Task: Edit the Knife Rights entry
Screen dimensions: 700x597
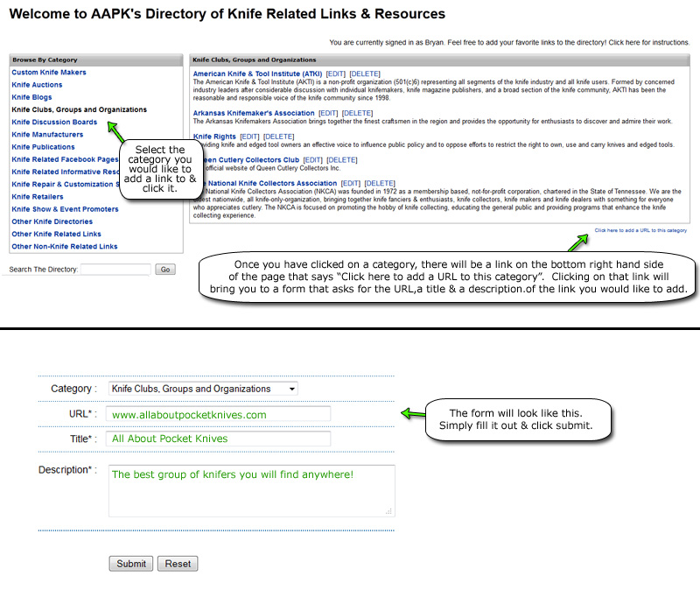Action: 249,137
